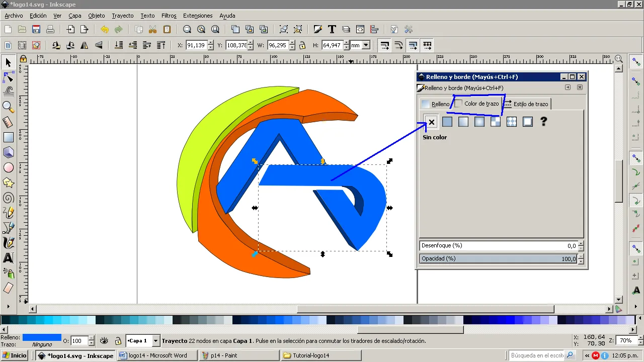Switch to the Estilo de trazo tab
The height and width of the screenshot is (362, 644).
coord(527,104)
